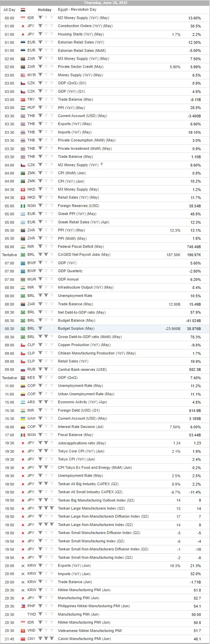Image resolution: width=211 pixels, height=644 pixels.
Task: Click the importance bulls for Tankan Large Manufacturers Index
Action: point(46,508)
